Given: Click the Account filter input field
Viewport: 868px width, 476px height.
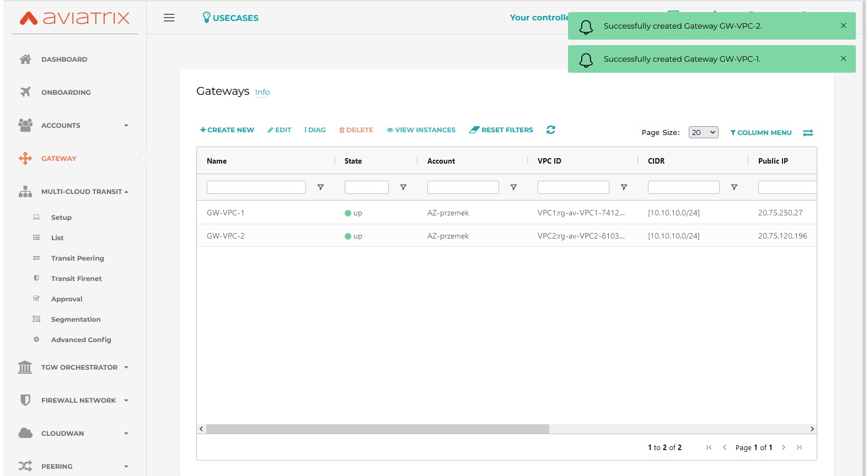Looking at the screenshot, I should point(463,187).
